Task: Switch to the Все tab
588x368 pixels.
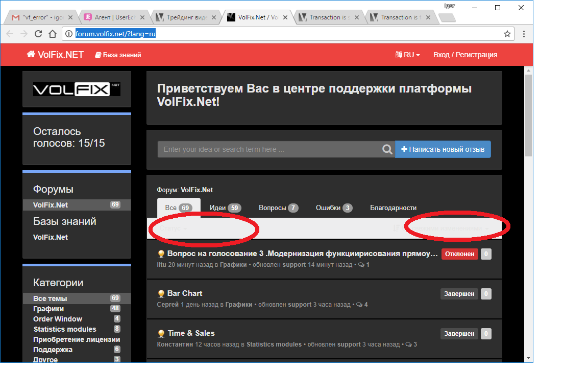Action: (179, 208)
